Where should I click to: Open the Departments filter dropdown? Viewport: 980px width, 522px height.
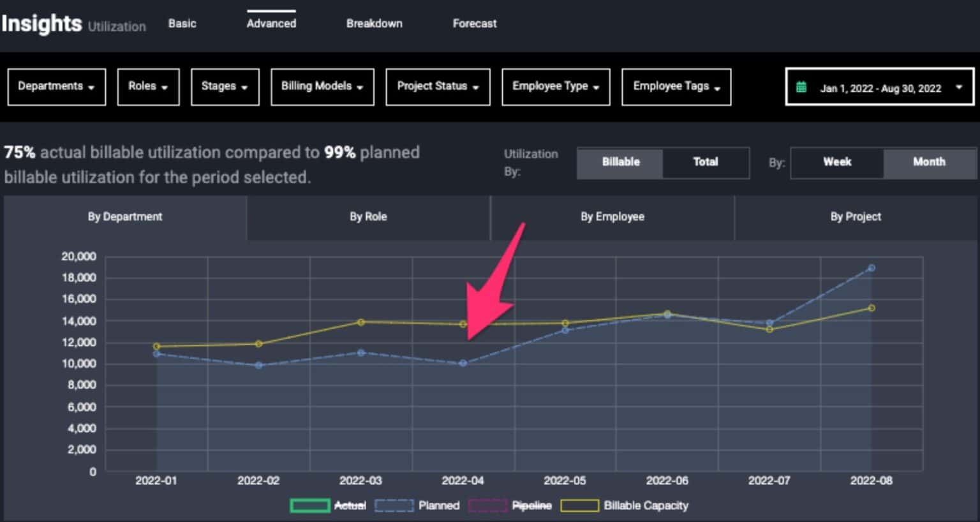56,87
